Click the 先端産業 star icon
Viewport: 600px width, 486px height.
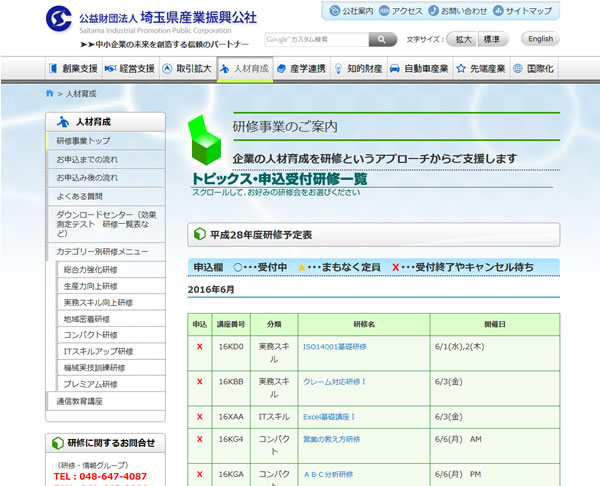pos(461,69)
